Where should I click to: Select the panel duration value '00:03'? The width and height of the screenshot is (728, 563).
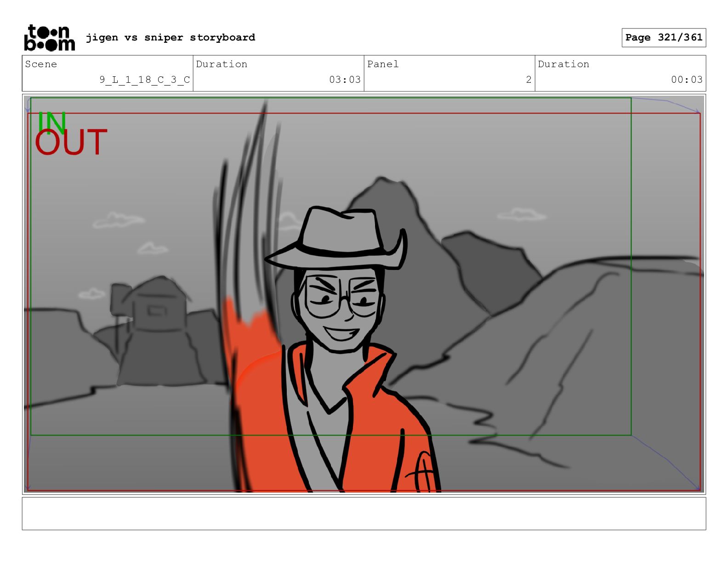coord(687,80)
